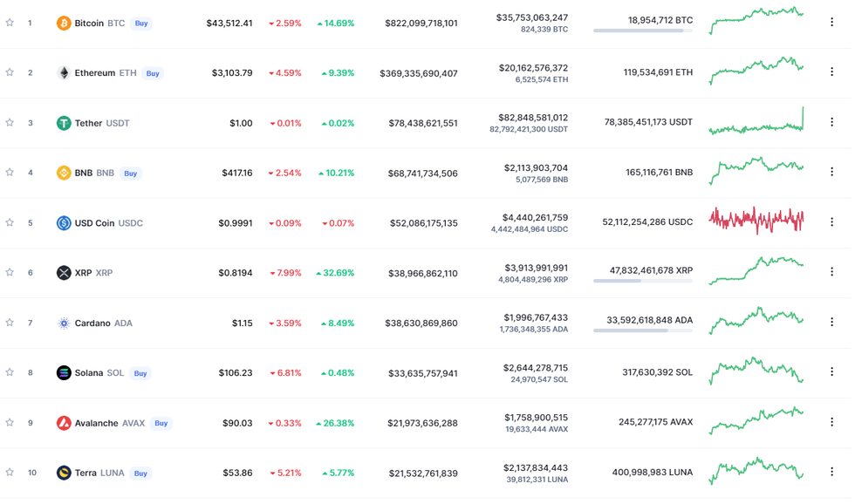Click the Avalanche red logo icon

click(64, 423)
